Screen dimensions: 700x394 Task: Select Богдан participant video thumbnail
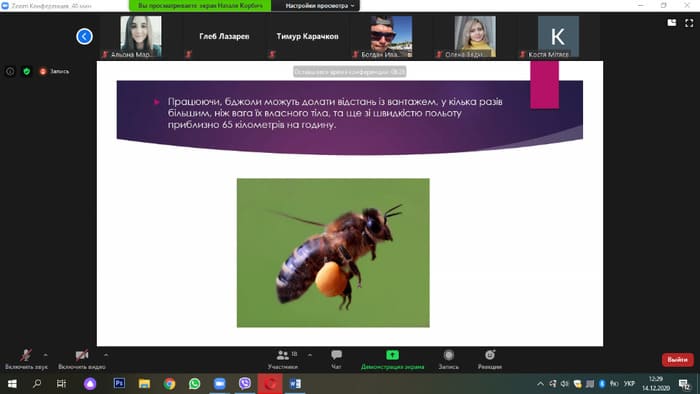tap(392, 37)
